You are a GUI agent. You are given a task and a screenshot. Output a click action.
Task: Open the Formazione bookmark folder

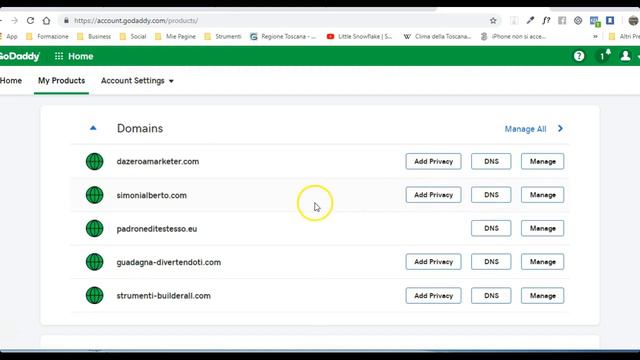click(47, 36)
